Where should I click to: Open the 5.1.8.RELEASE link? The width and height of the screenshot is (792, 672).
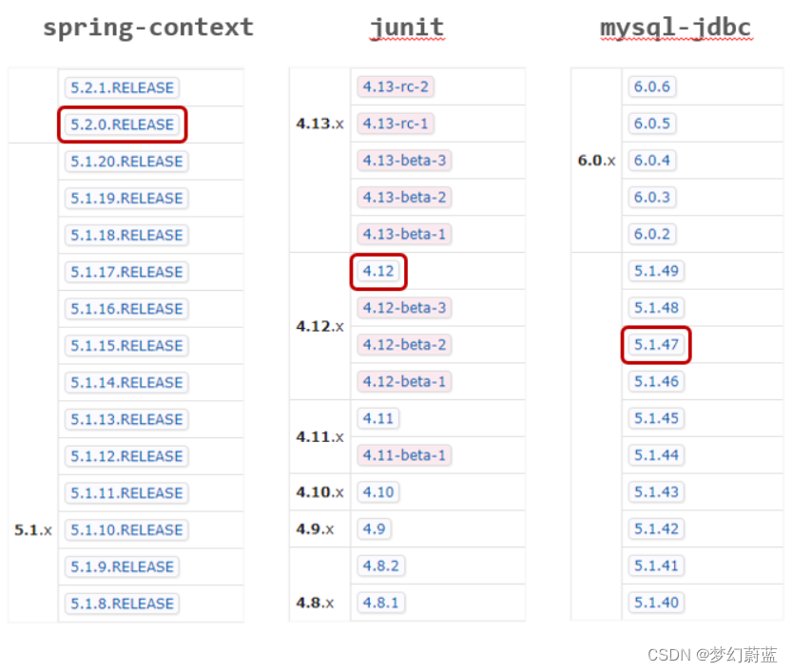122,604
